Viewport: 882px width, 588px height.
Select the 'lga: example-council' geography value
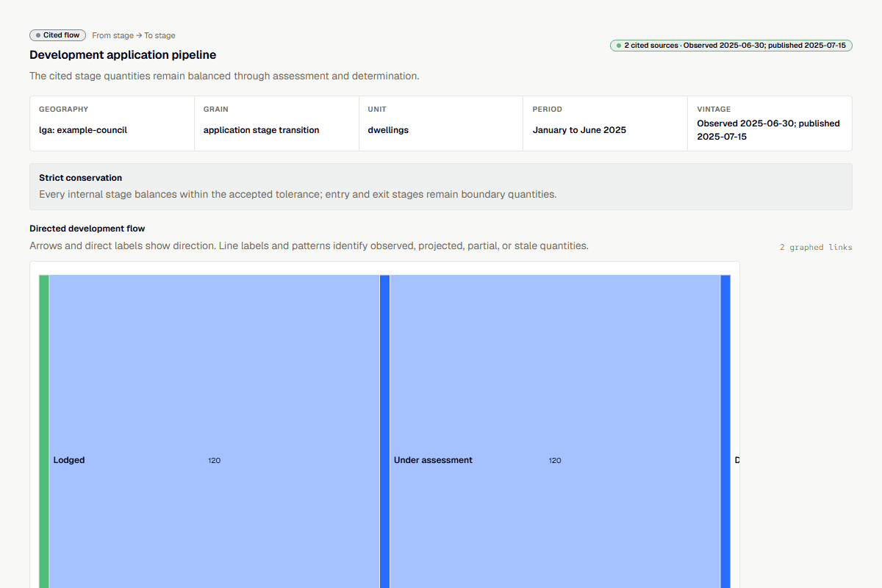(83, 130)
